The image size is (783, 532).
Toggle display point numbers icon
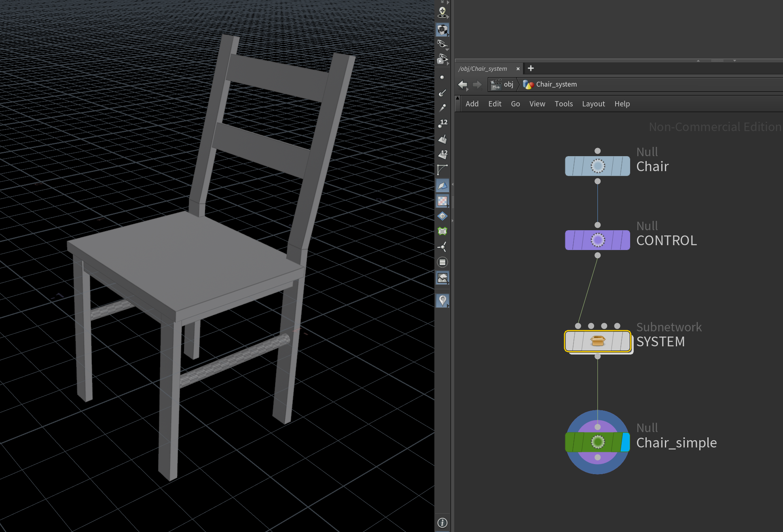point(443,123)
